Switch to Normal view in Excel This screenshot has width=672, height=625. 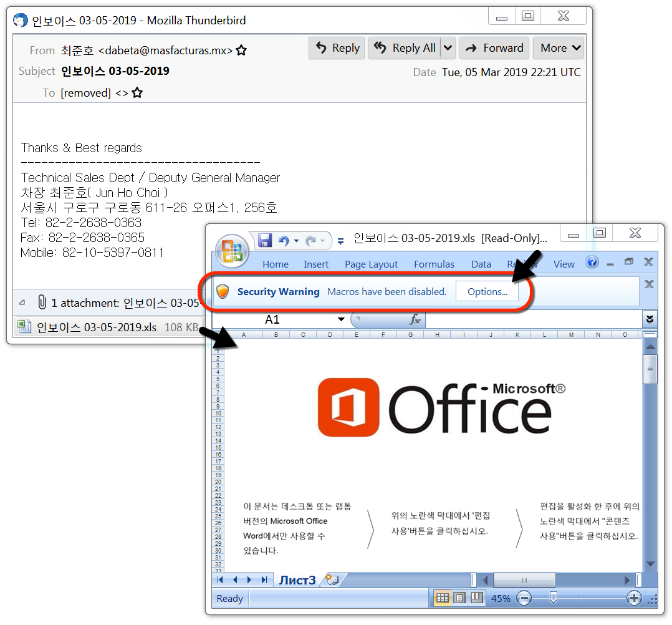pyautogui.click(x=443, y=598)
